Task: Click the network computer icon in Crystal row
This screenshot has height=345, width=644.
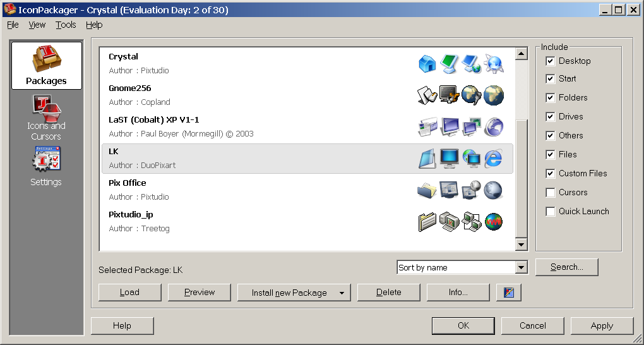Action: [471, 64]
